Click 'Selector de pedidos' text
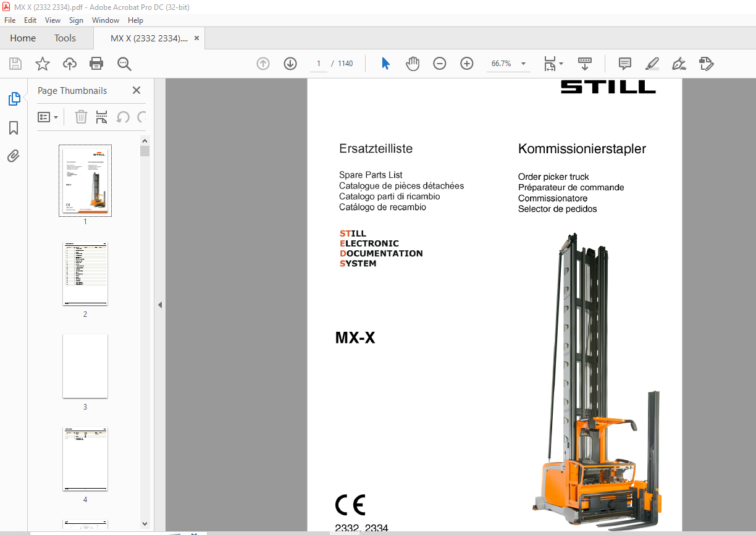 (557, 209)
